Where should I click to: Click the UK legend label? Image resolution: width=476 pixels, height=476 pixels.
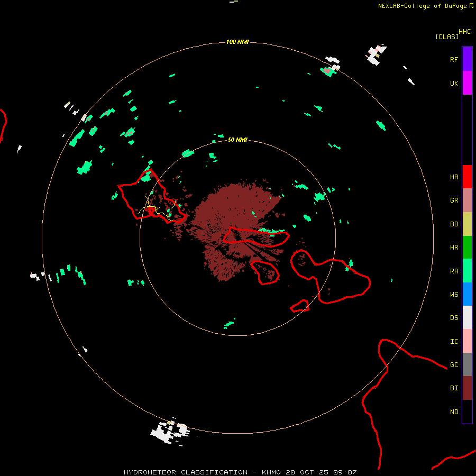pos(454,83)
